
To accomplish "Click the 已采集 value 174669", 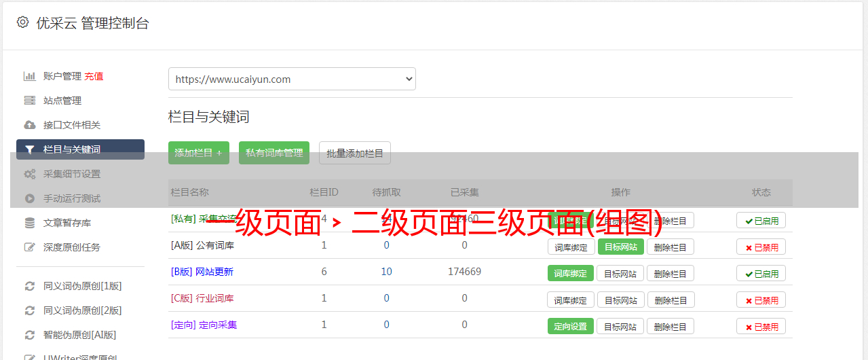I will [464, 272].
